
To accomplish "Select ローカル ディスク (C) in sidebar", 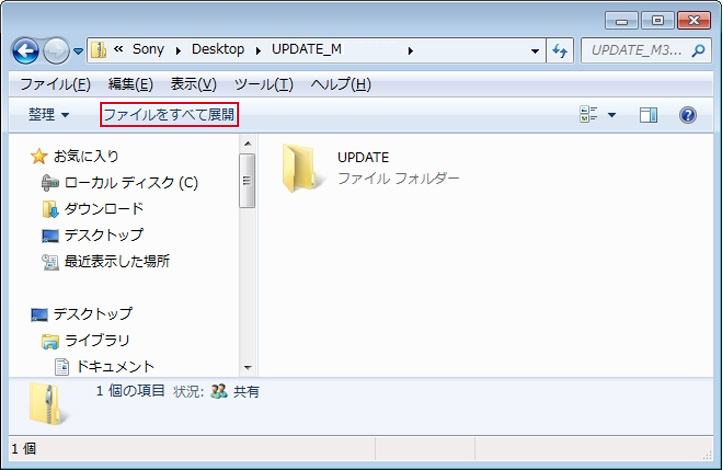I will [130, 183].
